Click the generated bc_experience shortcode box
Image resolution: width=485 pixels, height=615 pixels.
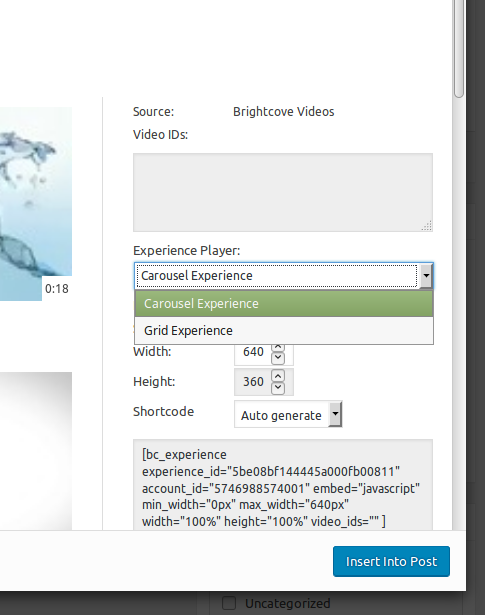point(283,485)
